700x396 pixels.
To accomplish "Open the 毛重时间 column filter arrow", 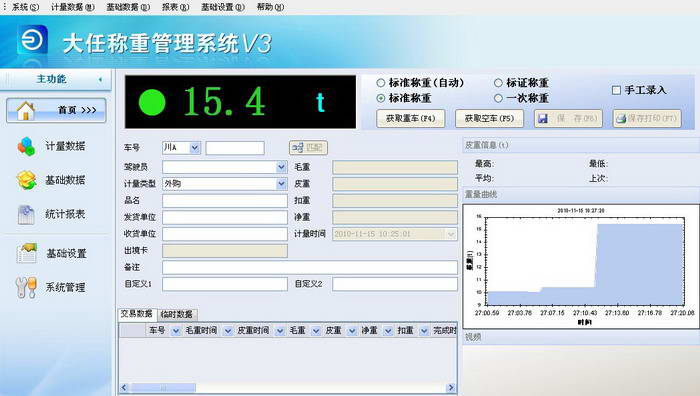I will tap(228, 331).
